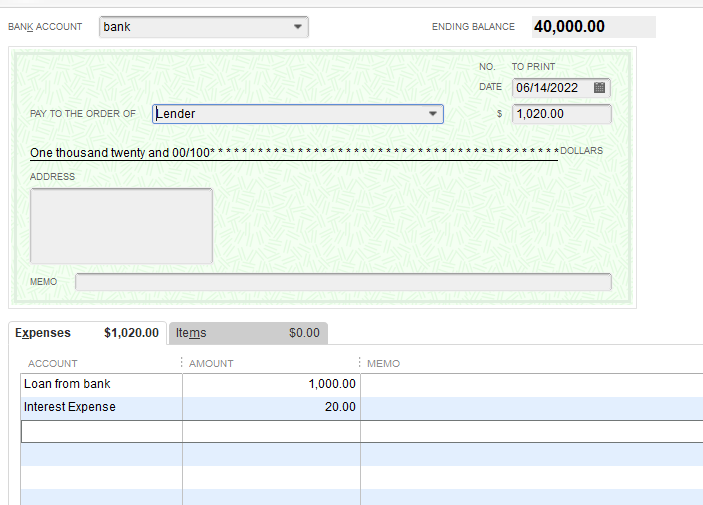Image resolution: width=703 pixels, height=505 pixels.
Task: Click the empty account cell in third row
Action: (102, 431)
